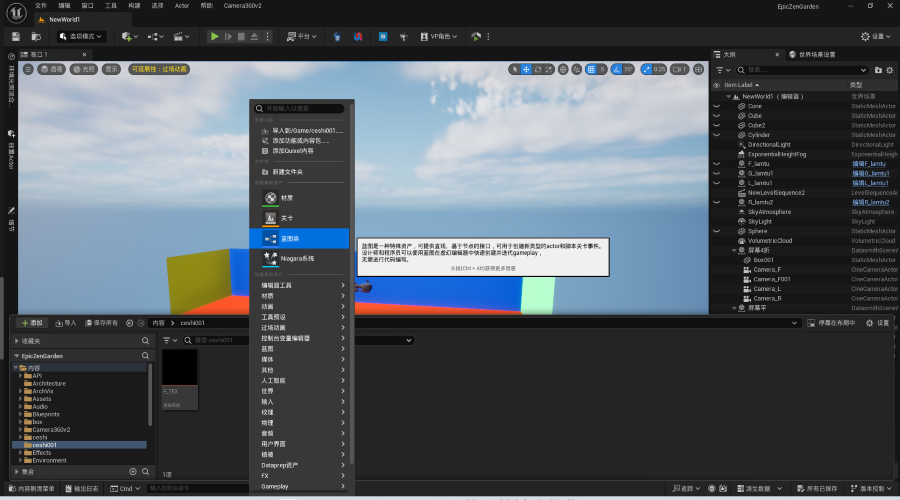The width and height of the screenshot is (900, 500).
Task: Expand the 收藏夹 favorites section
Action: click(17, 341)
